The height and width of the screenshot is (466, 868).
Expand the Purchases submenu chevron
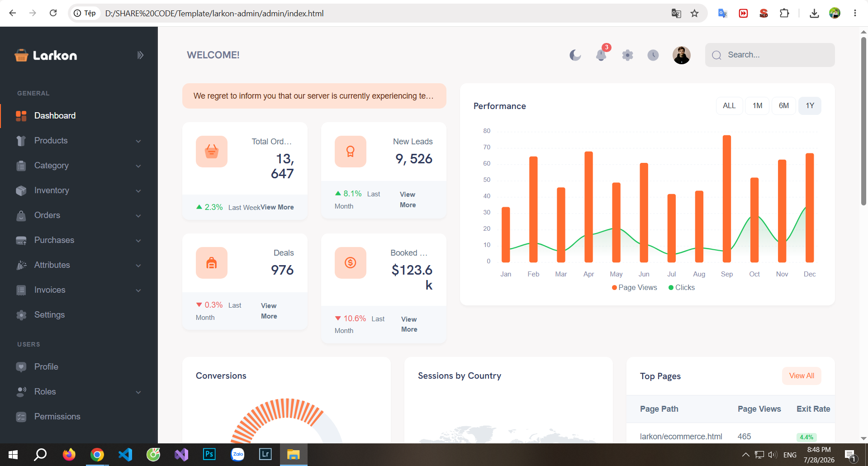138,241
